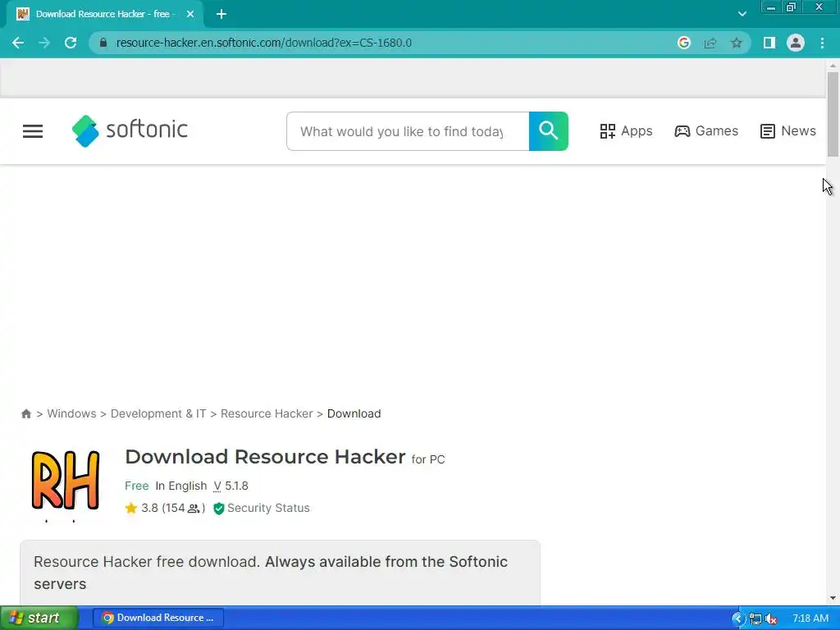
Task: Expand hidden tray icons arrow
Action: (738, 619)
